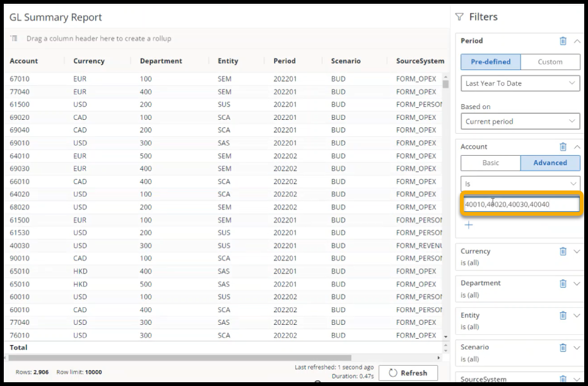Click the Currency filter trash icon

pos(563,251)
